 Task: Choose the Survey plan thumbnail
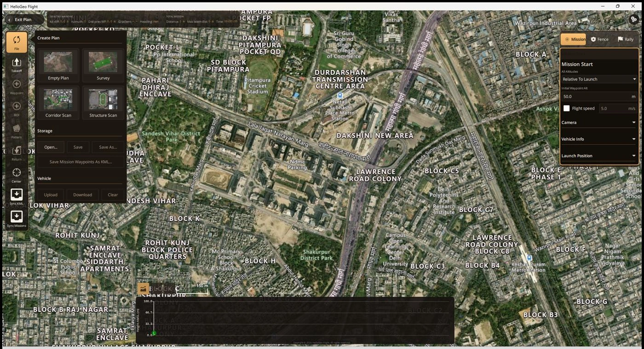[x=103, y=65]
